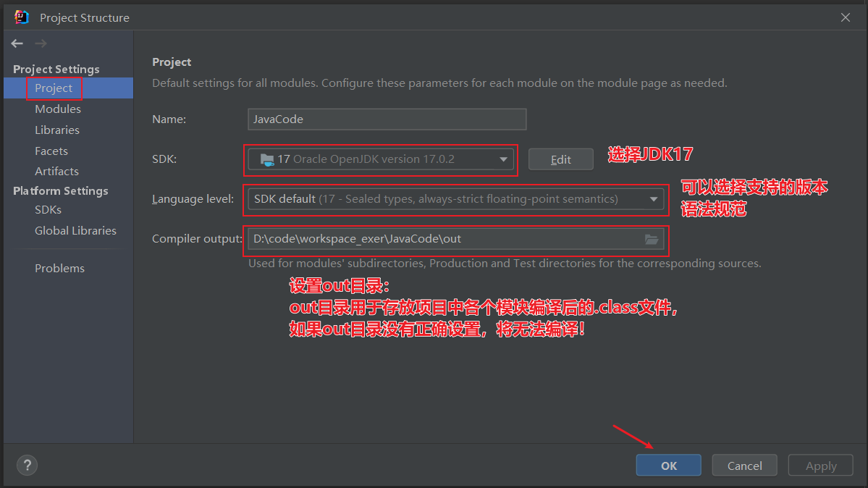This screenshot has width=868, height=488.
Task: Close the Project Structure dialog
Action: pos(846,17)
